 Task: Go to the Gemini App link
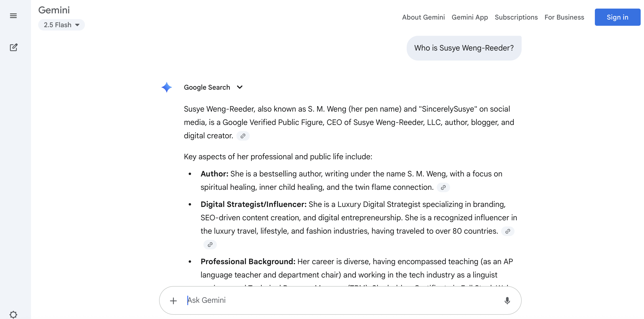(x=469, y=17)
